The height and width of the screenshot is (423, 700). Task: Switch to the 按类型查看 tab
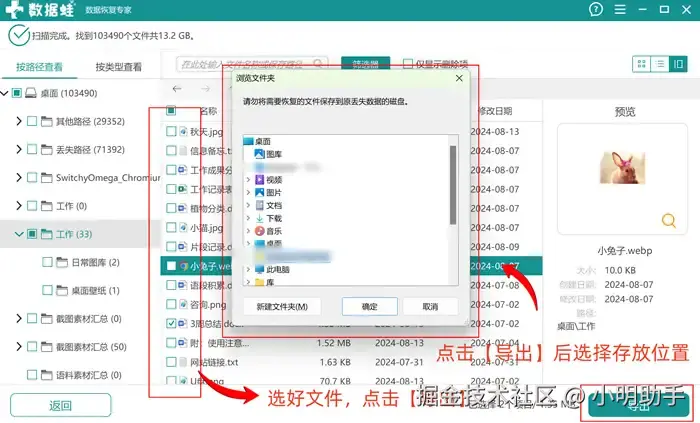[118, 67]
